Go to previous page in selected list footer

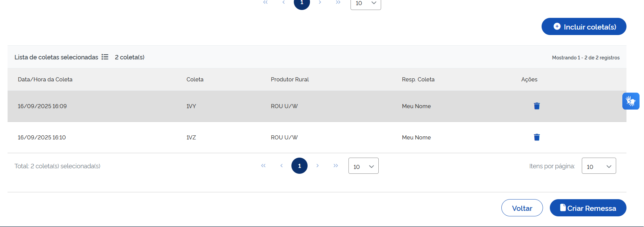pos(281,166)
